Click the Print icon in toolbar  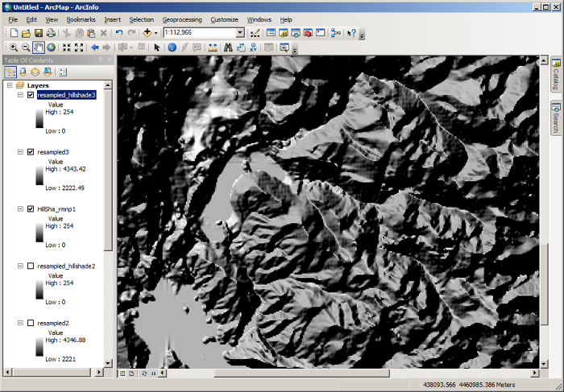[52, 33]
